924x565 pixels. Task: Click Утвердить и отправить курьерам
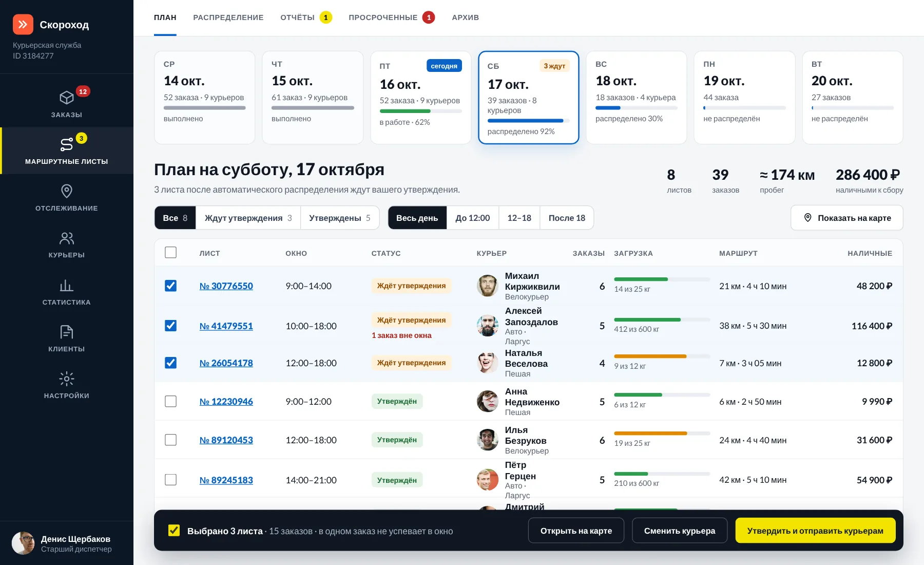(x=815, y=531)
